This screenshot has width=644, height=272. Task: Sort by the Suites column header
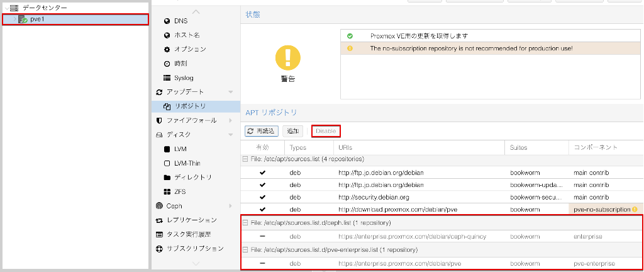[537, 147]
